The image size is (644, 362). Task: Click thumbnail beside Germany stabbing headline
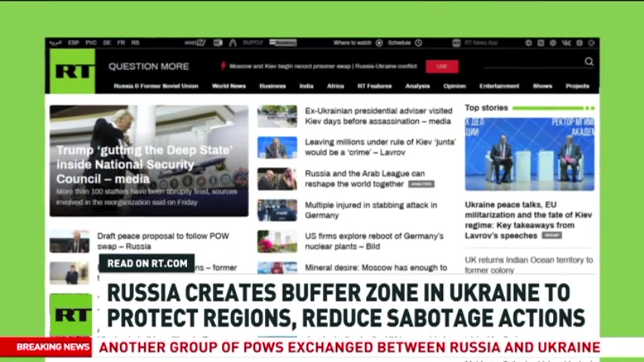pyautogui.click(x=277, y=210)
